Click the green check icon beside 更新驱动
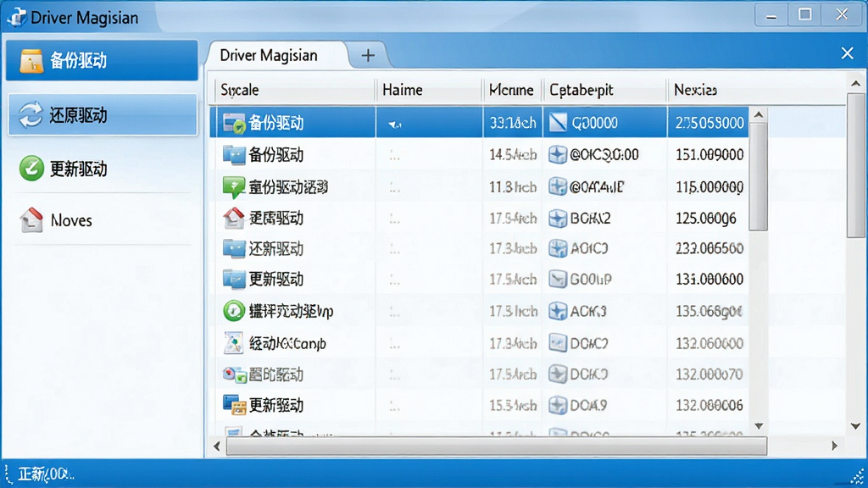Screen dimensions: 868x488 (x=31, y=169)
